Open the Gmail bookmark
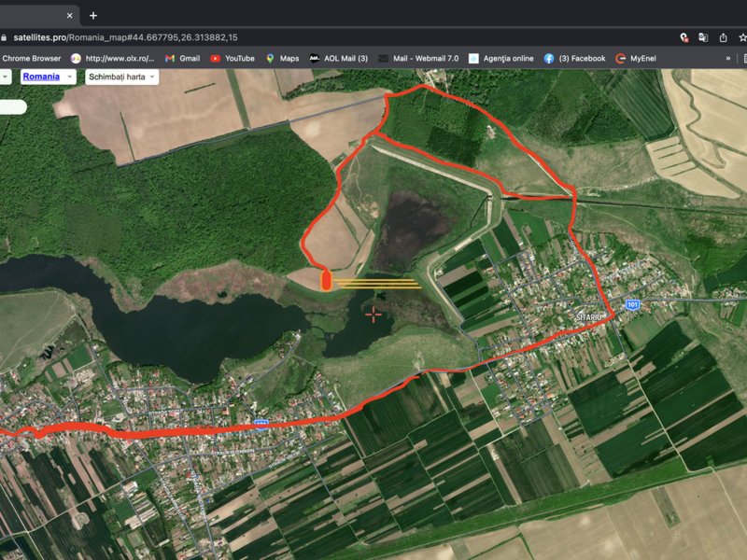The width and height of the screenshot is (747, 560). click(x=182, y=58)
